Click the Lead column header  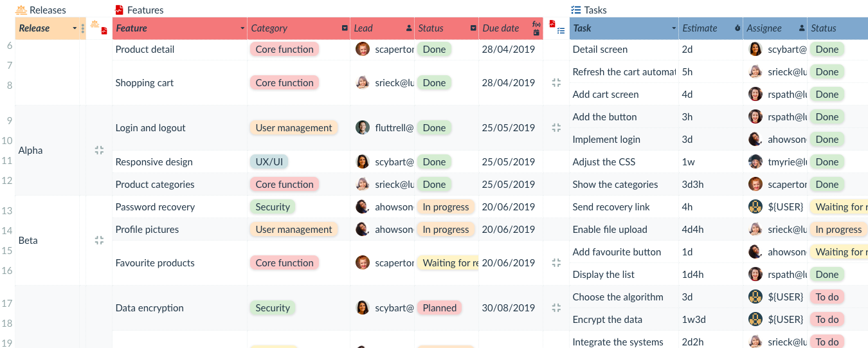(383, 28)
